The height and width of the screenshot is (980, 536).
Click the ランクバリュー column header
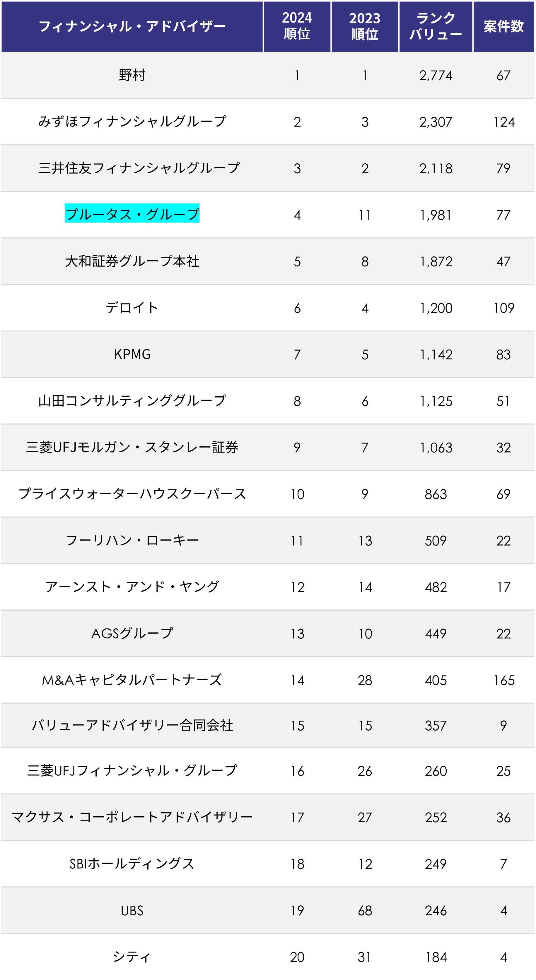436,26
